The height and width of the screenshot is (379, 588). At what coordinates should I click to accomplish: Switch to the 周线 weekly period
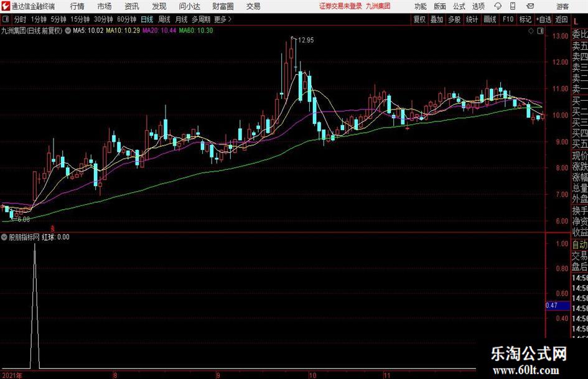pyautogui.click(x=164, y=19)
